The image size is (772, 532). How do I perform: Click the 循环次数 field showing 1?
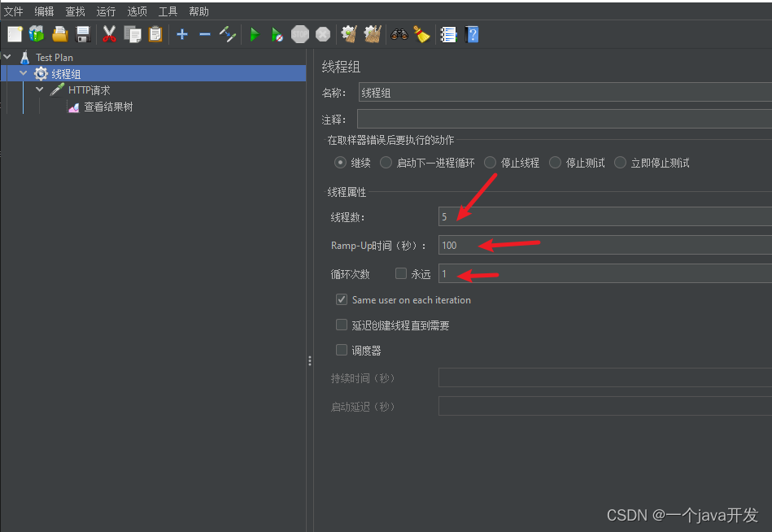click(x=605, y=273)
